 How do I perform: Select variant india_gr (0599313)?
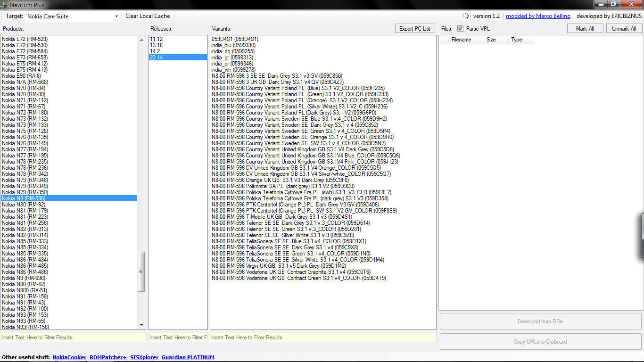coord(323,58)
